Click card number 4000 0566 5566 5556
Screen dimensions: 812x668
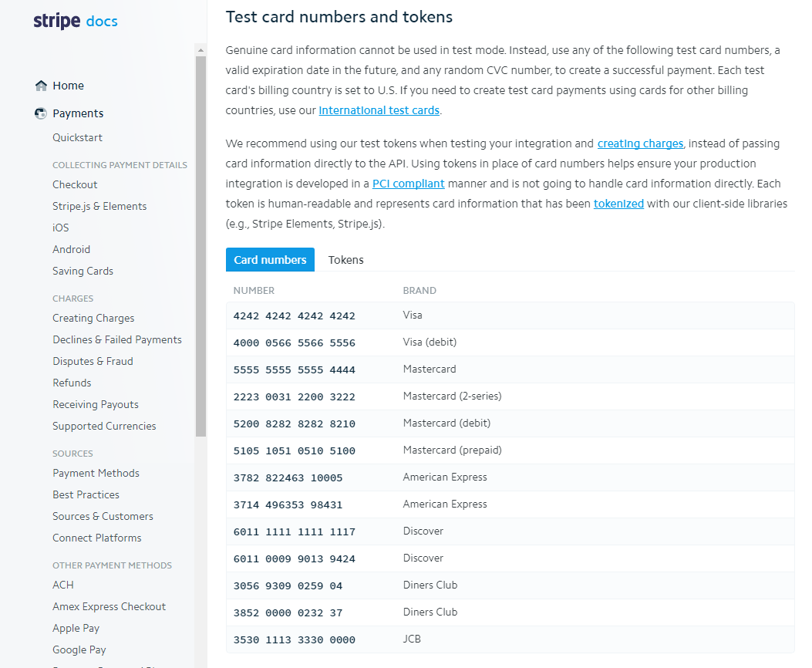[x=294, y=343]
